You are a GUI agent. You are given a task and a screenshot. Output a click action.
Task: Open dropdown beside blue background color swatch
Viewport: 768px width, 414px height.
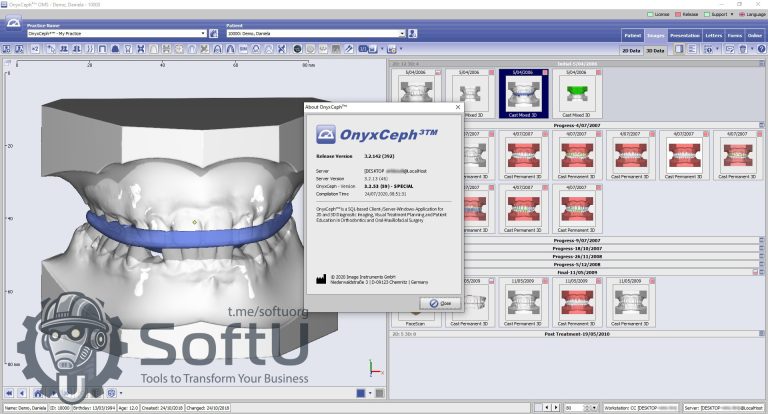click(x=370, y=393)
